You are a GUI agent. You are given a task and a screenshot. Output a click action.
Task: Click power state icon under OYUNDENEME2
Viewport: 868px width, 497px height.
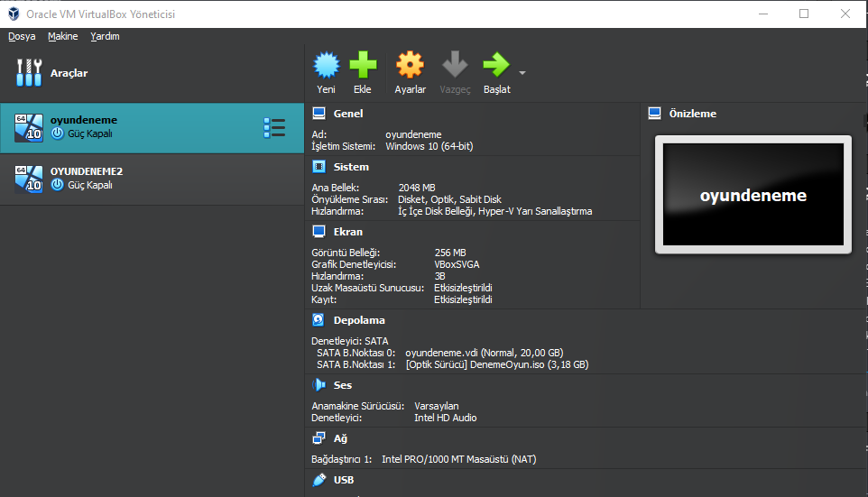point(57,185)
